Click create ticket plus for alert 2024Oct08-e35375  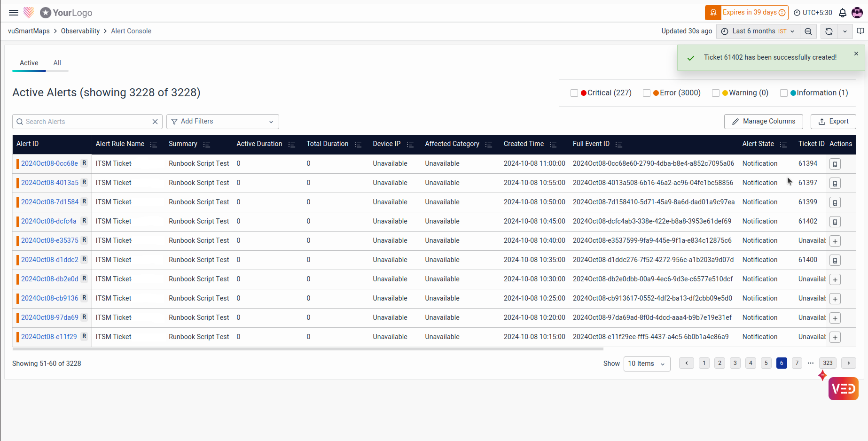[835, 241]
